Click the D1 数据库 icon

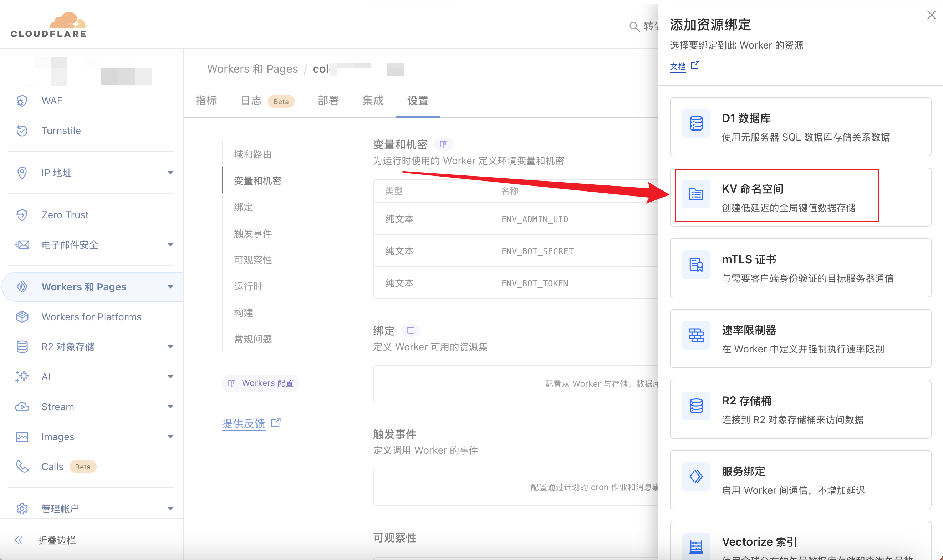coord(696,123)
